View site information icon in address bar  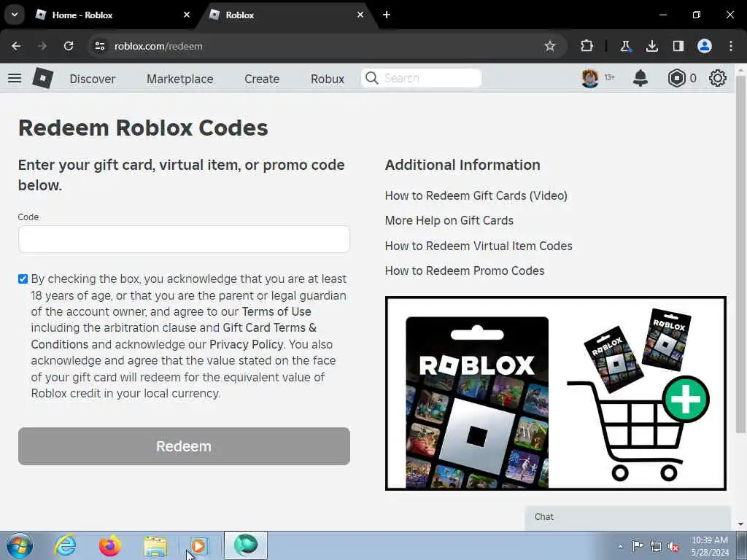[x=99, y=46]
